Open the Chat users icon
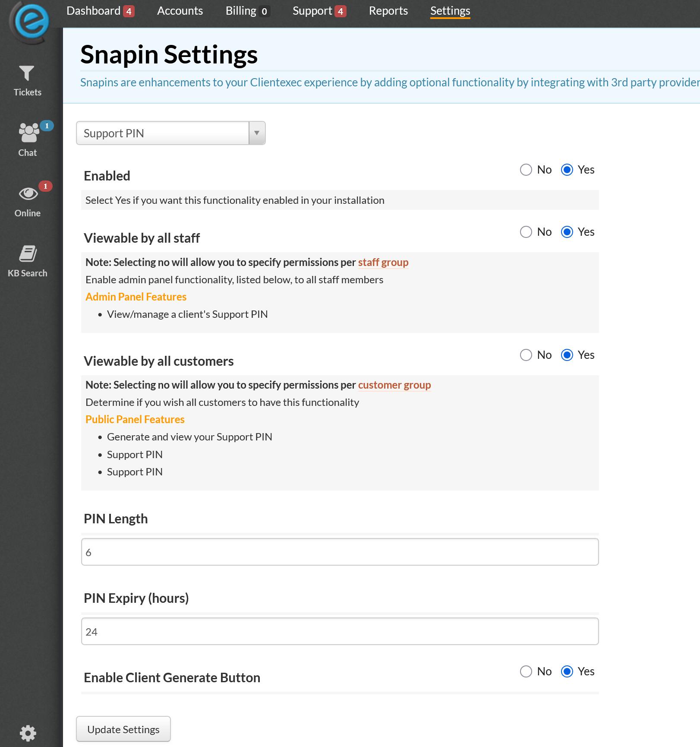Viewport: 700px width, 747px height. click(x=29, y=133)
